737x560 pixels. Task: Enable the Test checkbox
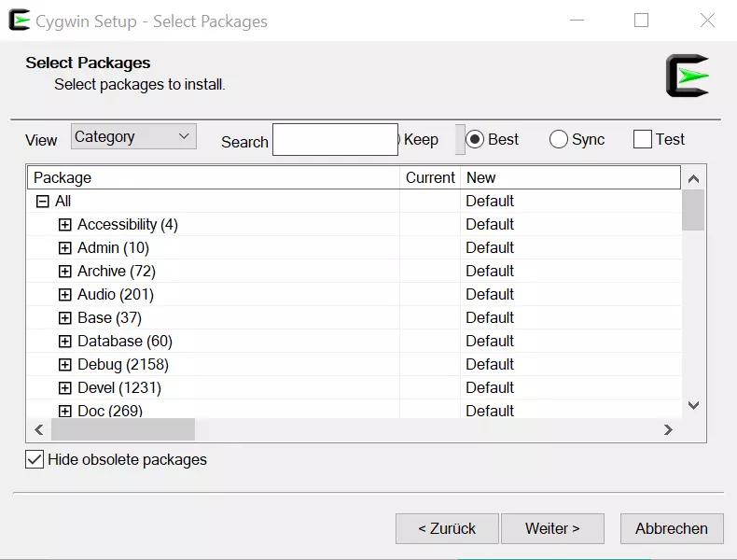pos(642,139)
